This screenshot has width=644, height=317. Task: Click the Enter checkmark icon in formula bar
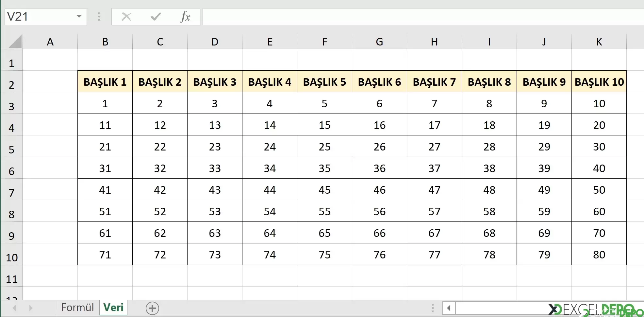(156, 16)
